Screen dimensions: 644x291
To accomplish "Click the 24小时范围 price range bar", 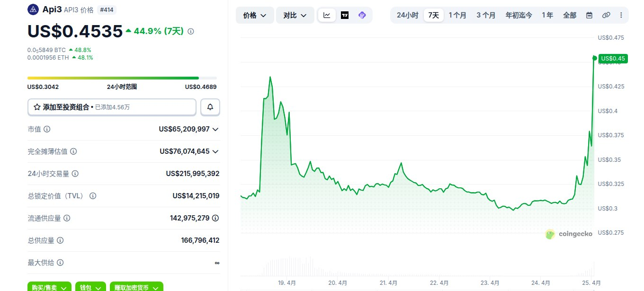I will (122, 78).
